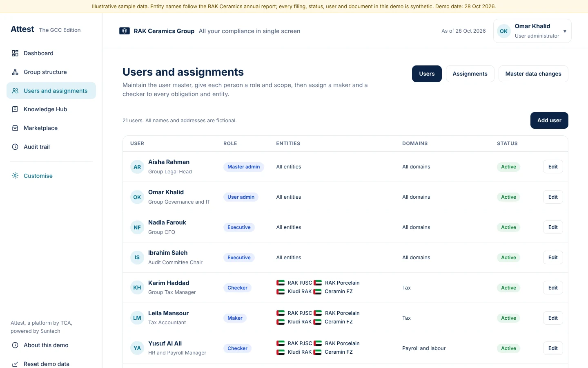
Task: Click the Dashboard grid icon
Action: pos(15,53)
